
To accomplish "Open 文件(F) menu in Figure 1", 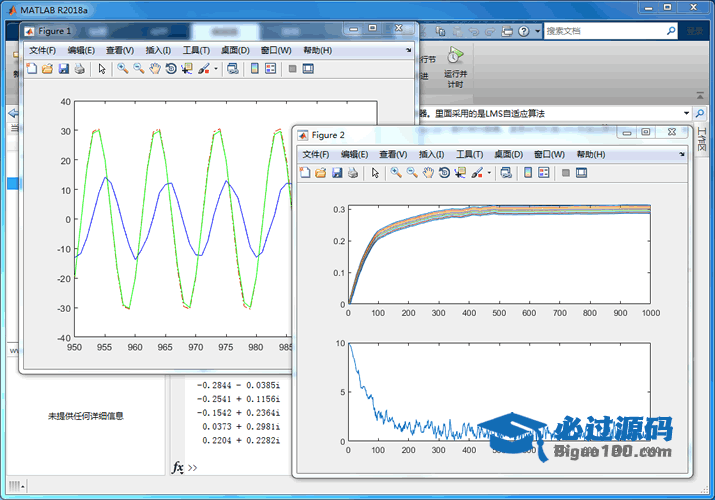I will pos(43,50).
